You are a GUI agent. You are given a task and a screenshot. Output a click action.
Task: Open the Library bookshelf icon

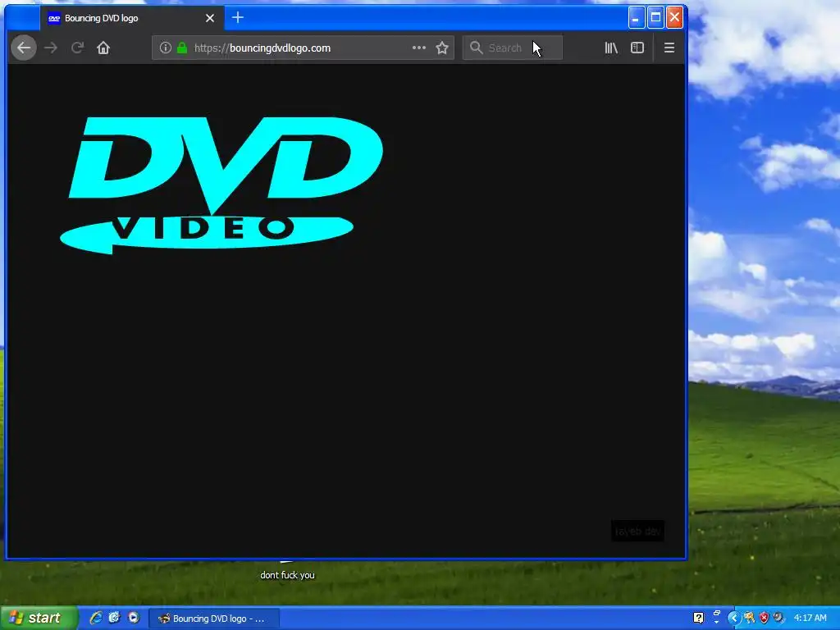tap(611, 48)
